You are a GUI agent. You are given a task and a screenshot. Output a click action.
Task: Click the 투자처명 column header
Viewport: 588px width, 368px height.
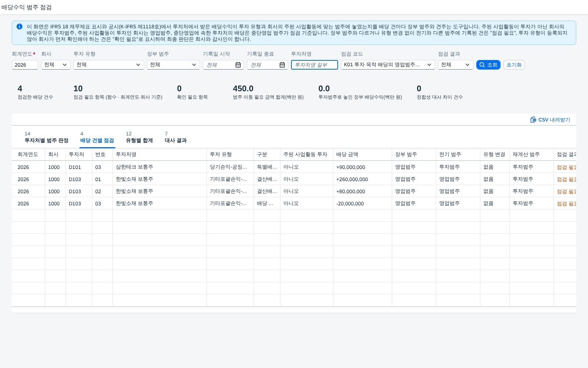(x=159, y=155)
